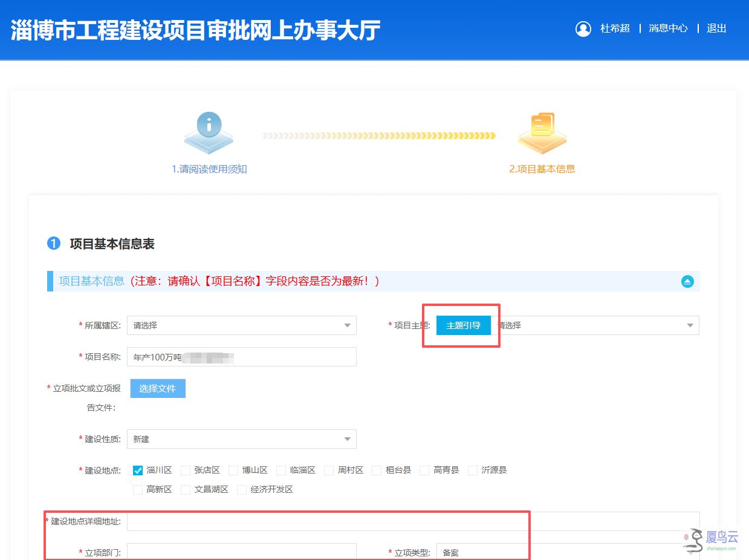Click the 厦鸟云 watermark logo
Image resolution: width=749 pixels, height=560 pixels.
tap(711, 540)
